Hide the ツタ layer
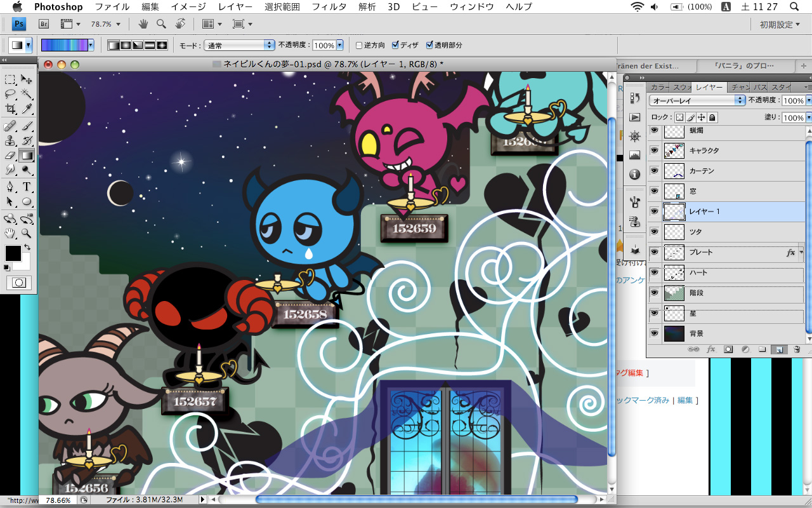Screen dimensions: 812x508 coord(654,232)
